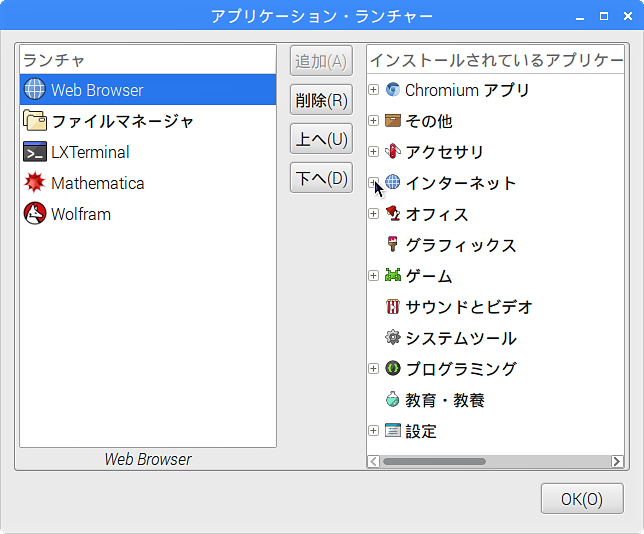Expand the 設定 category
This screenshot has width=644, height=534.
(373, 430)
